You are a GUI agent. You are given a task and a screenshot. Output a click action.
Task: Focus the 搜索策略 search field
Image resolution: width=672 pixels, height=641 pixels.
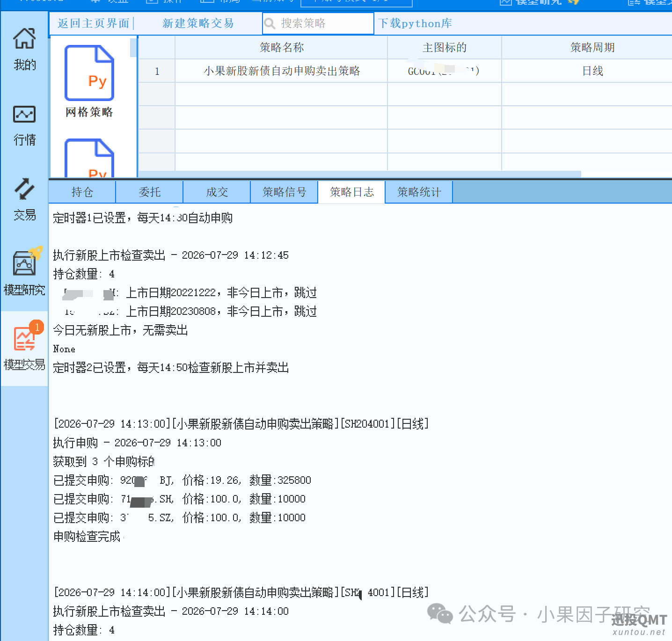pyautogui.click(x=318, y=23)
